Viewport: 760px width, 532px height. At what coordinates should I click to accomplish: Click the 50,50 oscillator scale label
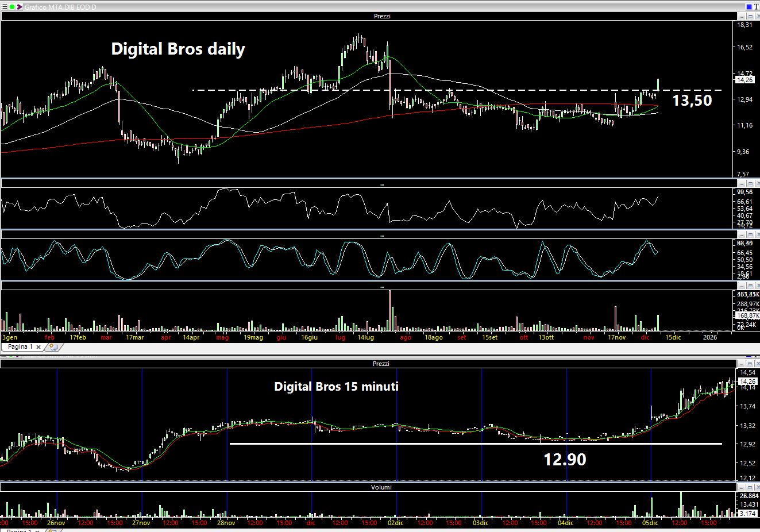[745, 260]
